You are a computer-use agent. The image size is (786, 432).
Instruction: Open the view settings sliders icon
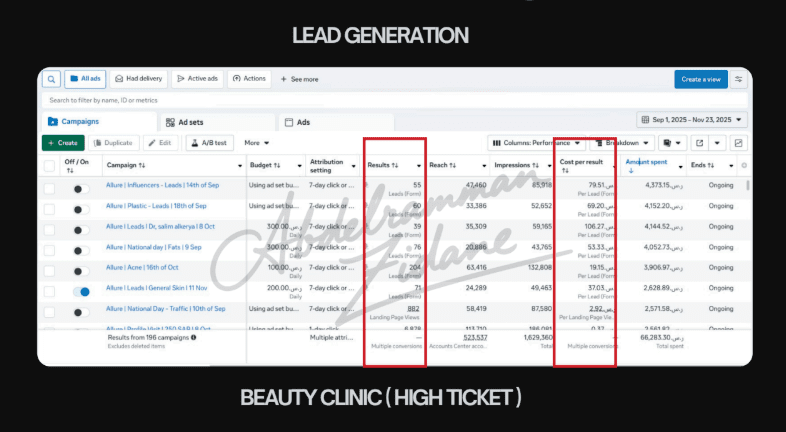pyautogui.click(x=738, y=79)
